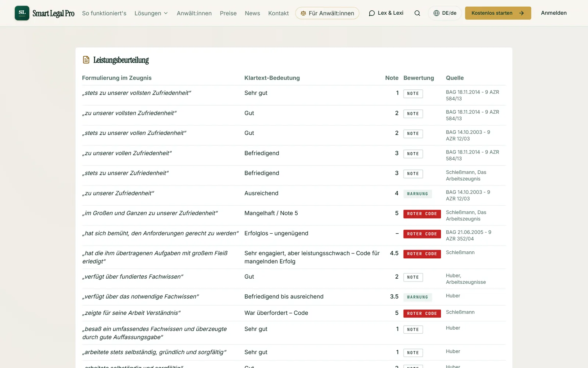Click source „Huber, Arbeitszeugnisse“
588x368 pixels.
(x=466, y=279)
